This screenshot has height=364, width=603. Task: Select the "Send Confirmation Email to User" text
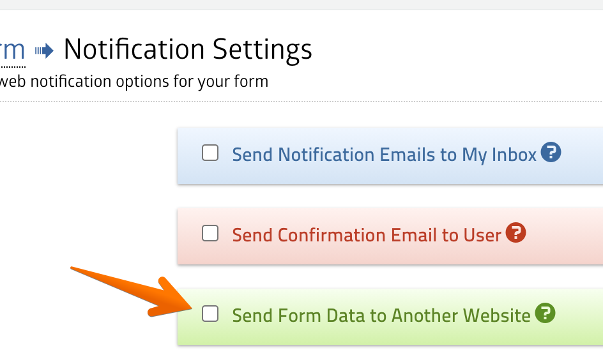(x=367, y=235)
